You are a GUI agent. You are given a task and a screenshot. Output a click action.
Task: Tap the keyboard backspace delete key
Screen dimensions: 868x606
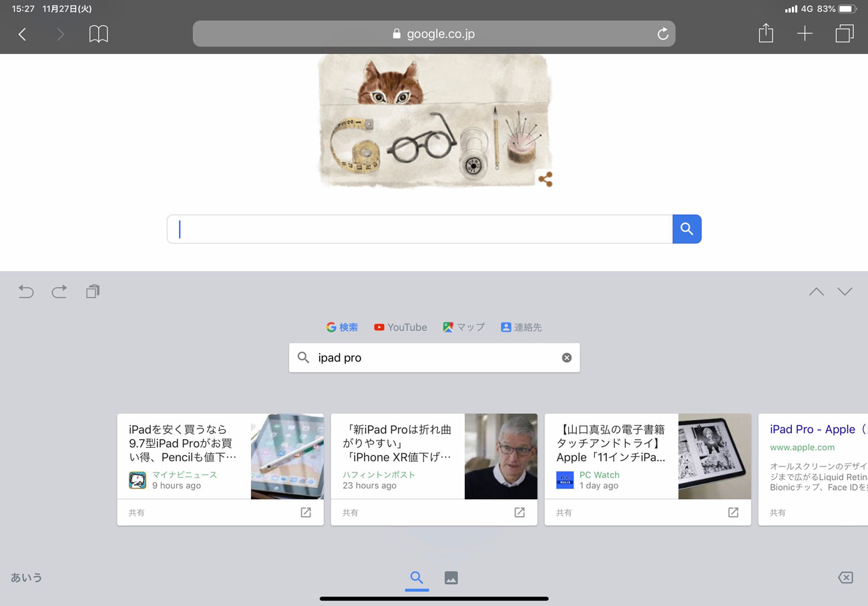pos(845,578)
